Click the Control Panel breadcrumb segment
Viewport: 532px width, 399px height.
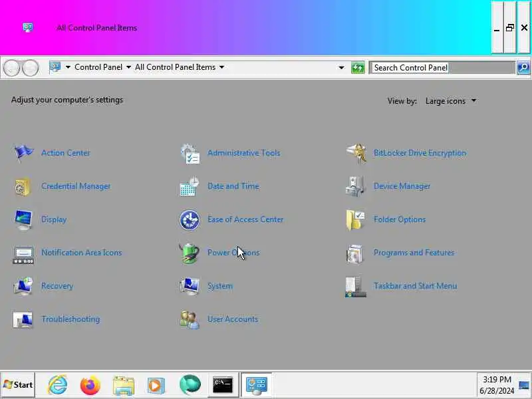pos(98,67)
